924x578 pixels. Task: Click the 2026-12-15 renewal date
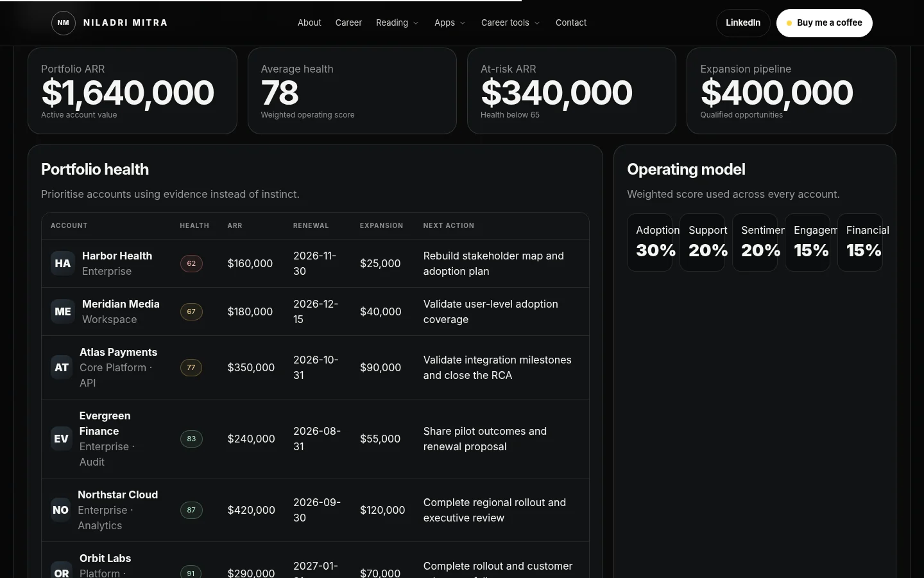point(316,311)
